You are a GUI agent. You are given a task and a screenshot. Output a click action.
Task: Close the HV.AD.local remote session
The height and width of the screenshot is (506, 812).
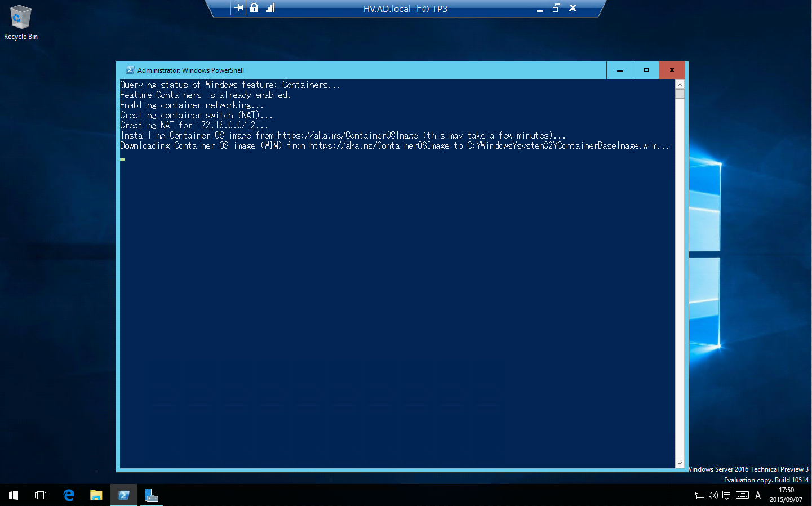point(573,8)
